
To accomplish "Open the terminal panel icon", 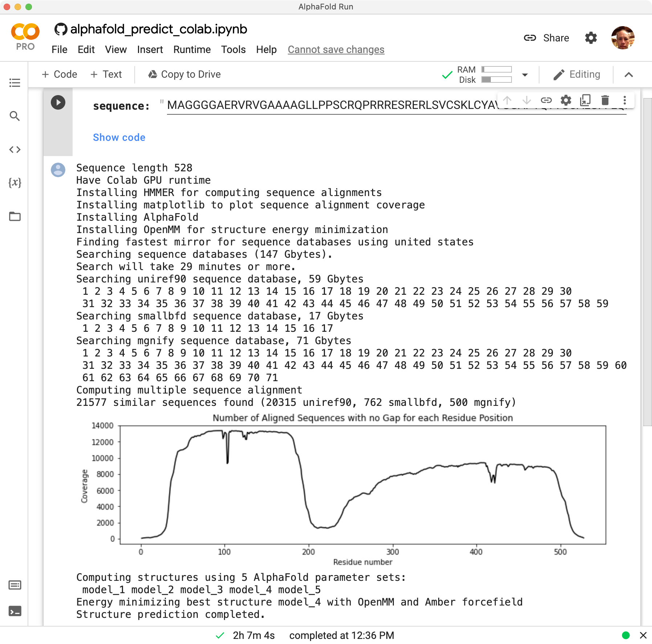I will click(x=15, y=611).
